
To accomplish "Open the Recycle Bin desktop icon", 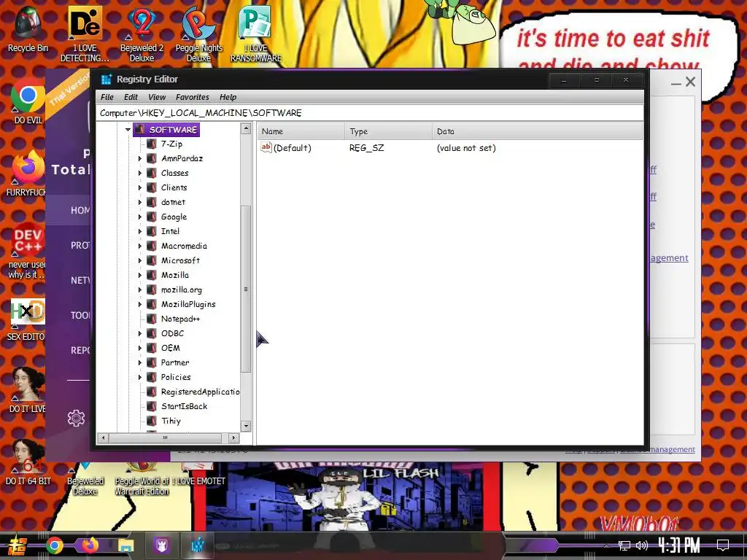I will click(x=28, y=28).
